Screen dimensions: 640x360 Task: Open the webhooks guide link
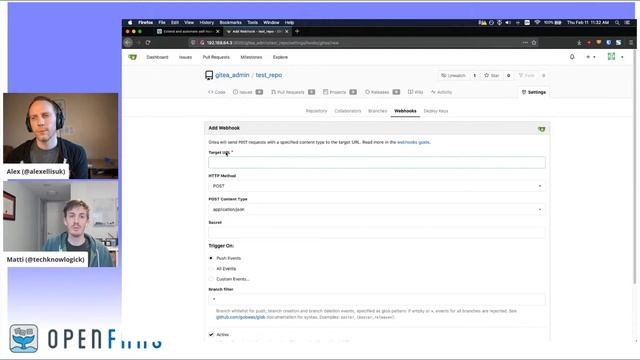(413, 142)
